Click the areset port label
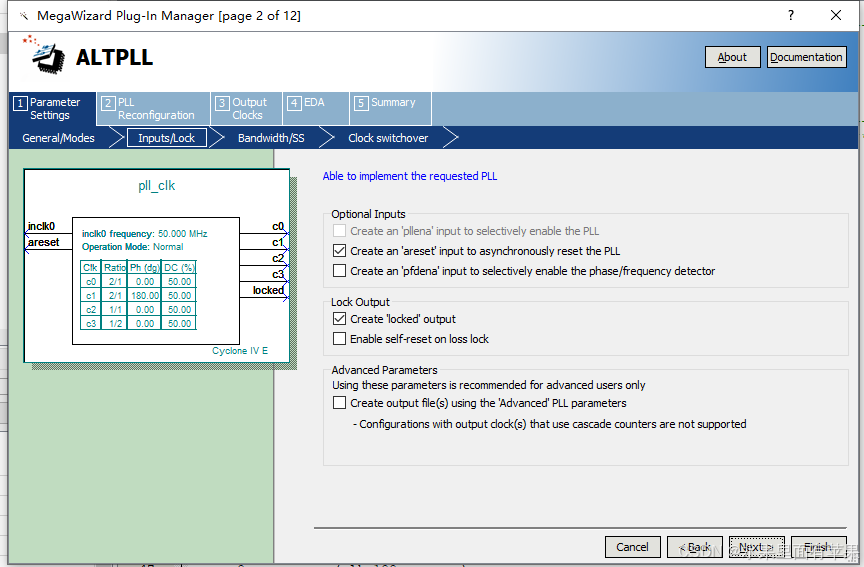This screenshot has height=567, width=864. [44, 242]
